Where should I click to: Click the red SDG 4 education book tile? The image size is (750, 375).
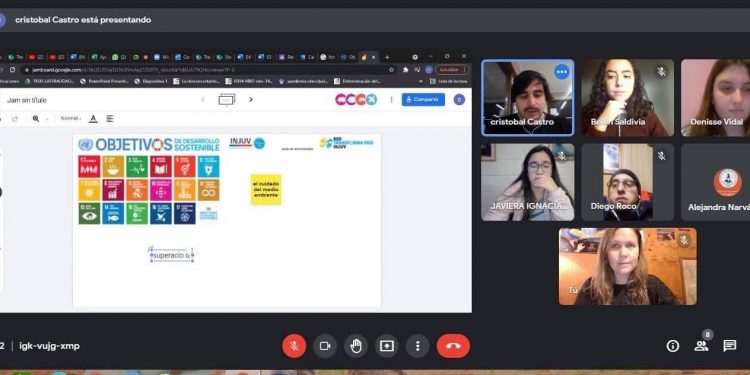pyautogui.click(x=161, y=166)
